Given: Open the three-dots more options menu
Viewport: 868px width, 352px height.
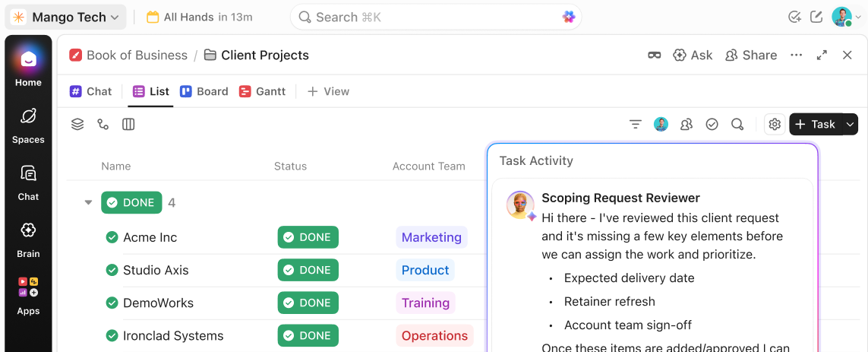Looking at the screenshot, I should click(x=796, y=55).
